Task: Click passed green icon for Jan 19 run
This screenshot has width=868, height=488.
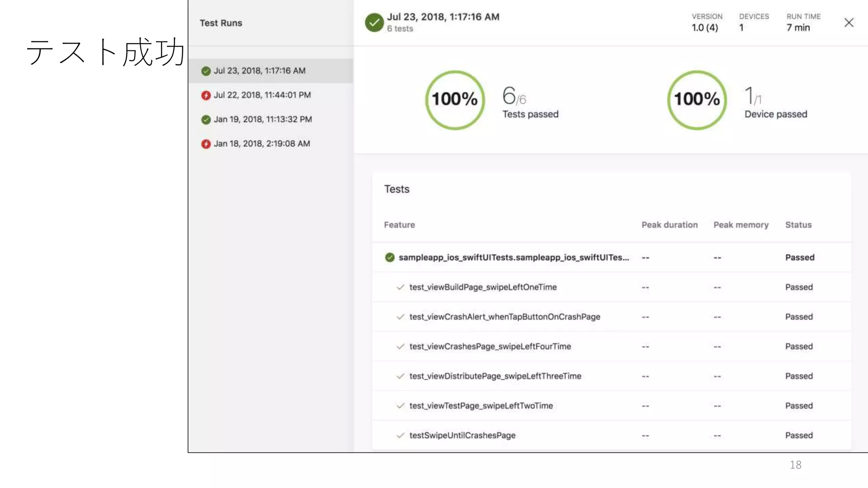Action: point(206,120)
